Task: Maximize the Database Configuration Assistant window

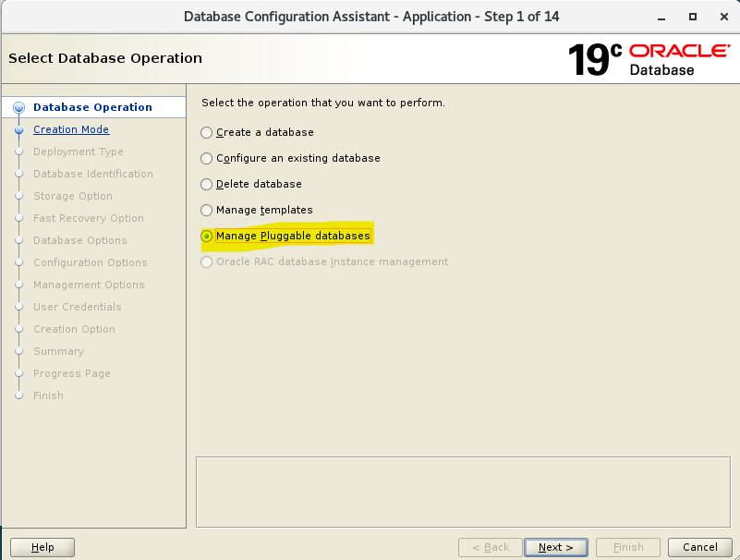Action: 692,17
